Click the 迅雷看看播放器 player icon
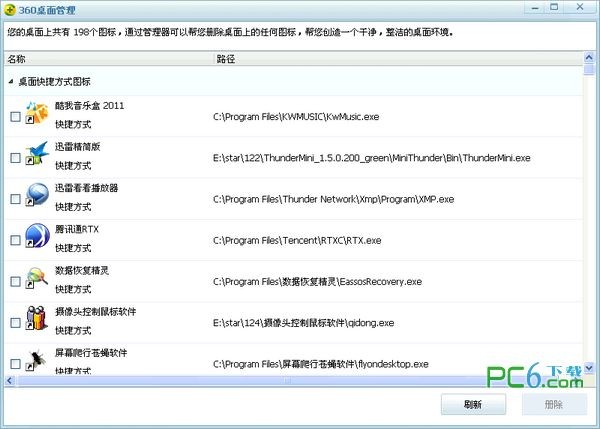 point(37,194)
